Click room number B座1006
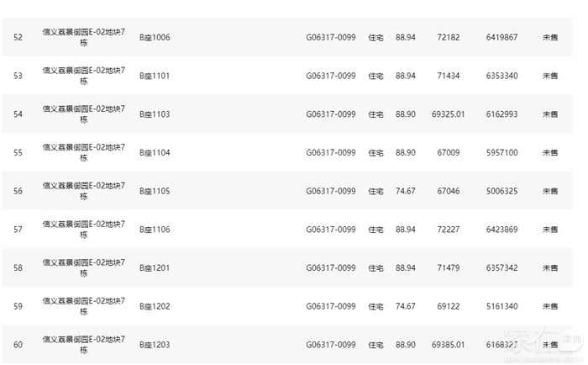Viewport: 588px width, 365px height. point(155,38)
